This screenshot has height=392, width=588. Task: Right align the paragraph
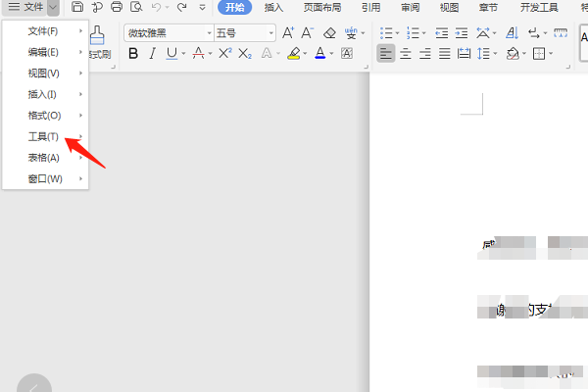click(425, 54)
